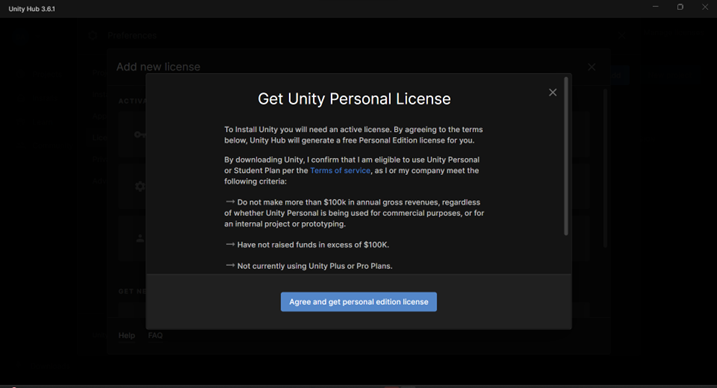717x388 pixels.
Task: Click the key icon for license activation
Action: coord(139,134)
